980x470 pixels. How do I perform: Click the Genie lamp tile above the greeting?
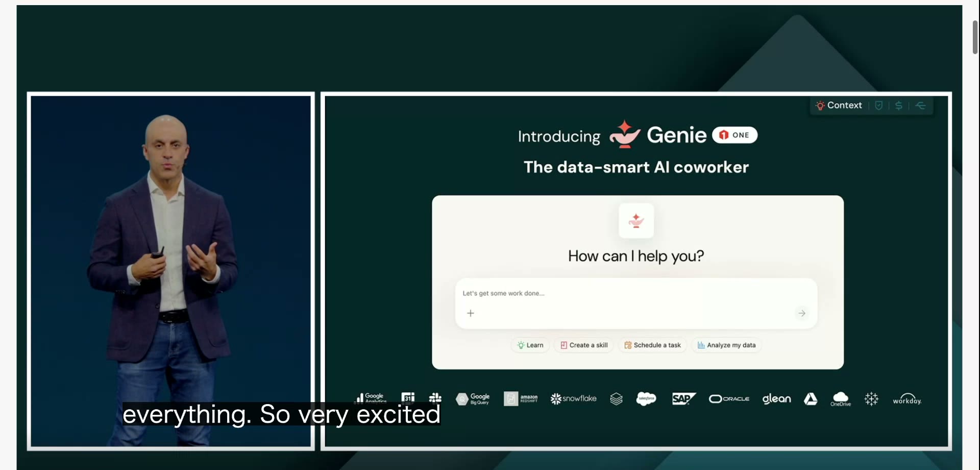[x=636, y=221]
